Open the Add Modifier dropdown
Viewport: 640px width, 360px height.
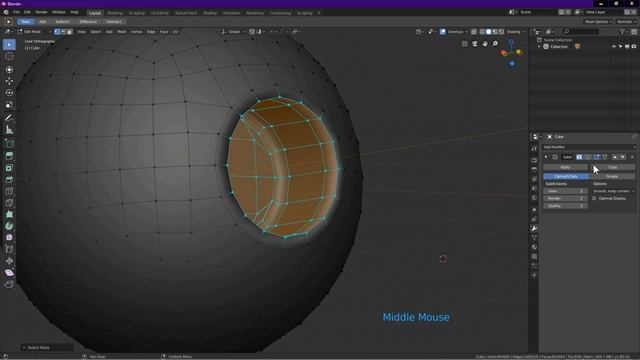pos(589,147)
